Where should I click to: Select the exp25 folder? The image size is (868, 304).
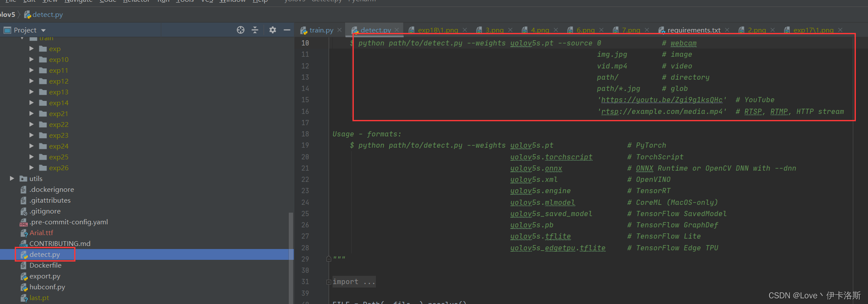(x=59, y=157)
